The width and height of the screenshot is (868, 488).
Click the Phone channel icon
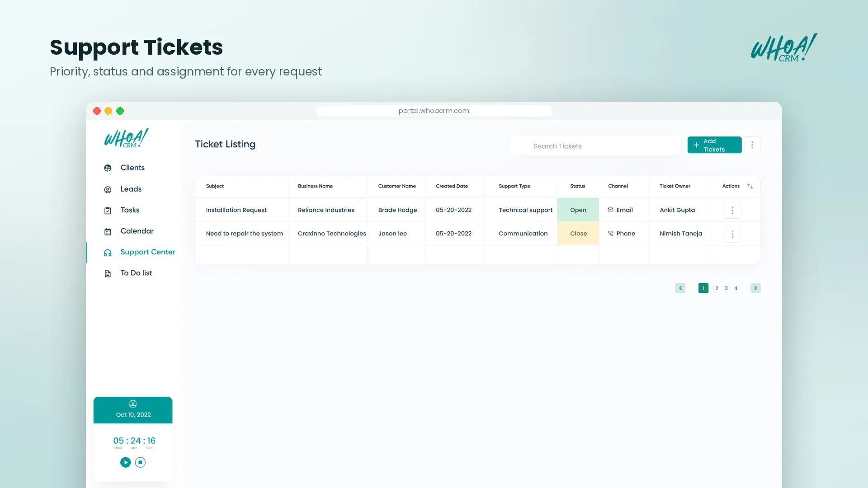(611, 234)
